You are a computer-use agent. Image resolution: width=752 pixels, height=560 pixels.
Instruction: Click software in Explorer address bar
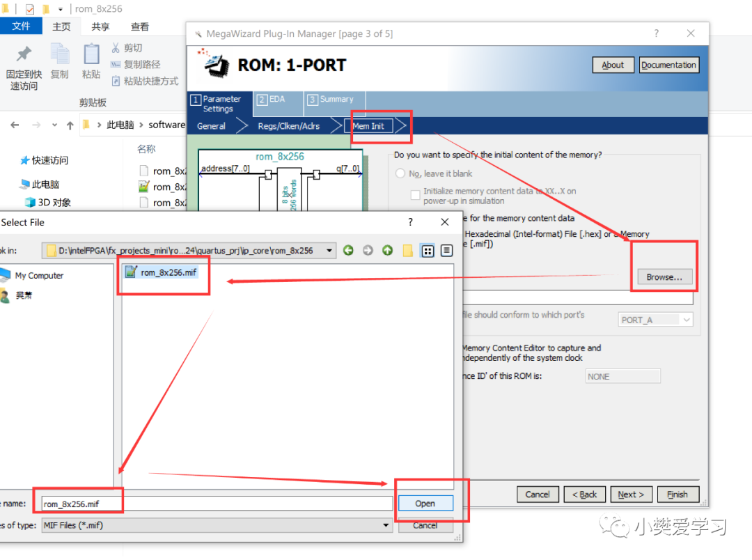pos(166,125)
